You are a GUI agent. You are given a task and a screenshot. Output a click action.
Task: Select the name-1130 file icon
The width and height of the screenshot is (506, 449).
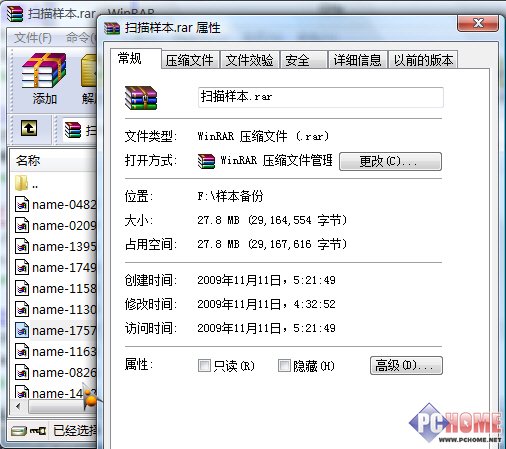pos(22,310)
